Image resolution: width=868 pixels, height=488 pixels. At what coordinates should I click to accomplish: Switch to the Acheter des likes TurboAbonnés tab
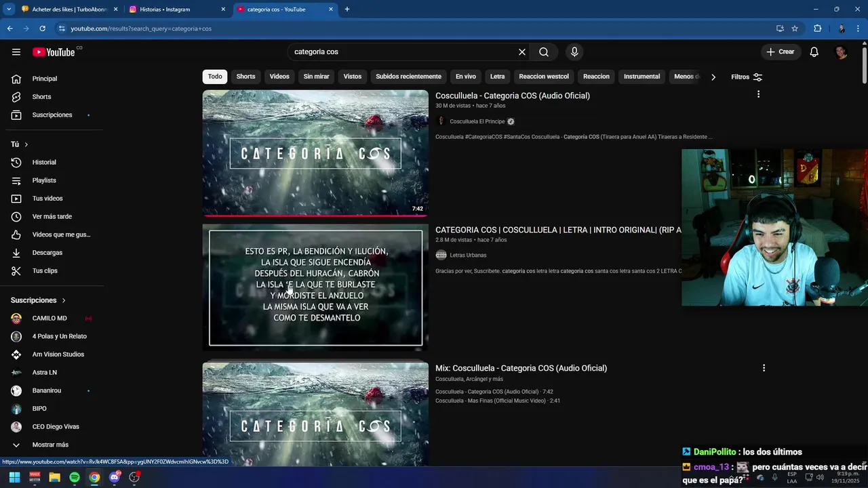click(x=69, y=9)
